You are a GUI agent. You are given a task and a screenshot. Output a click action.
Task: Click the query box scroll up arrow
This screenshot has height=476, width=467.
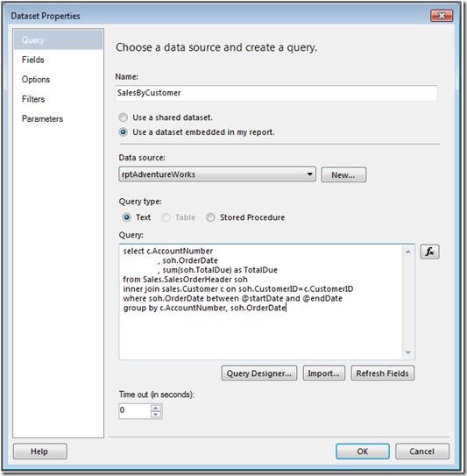408,252
